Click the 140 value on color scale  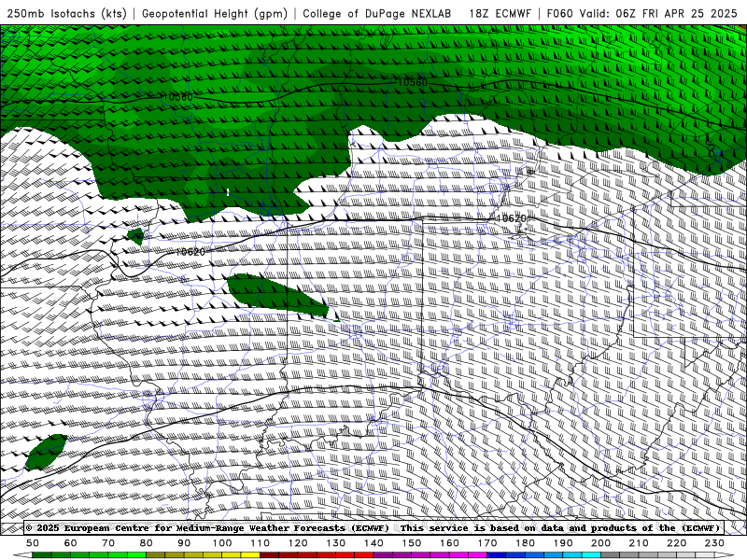pyautogui.click(x=373, y=543)
